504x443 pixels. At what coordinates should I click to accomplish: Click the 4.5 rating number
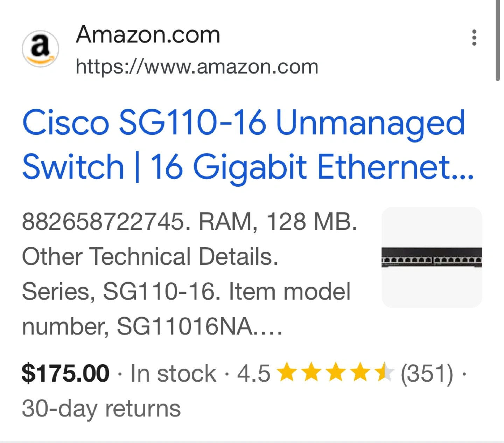click(x=254, y=373)
